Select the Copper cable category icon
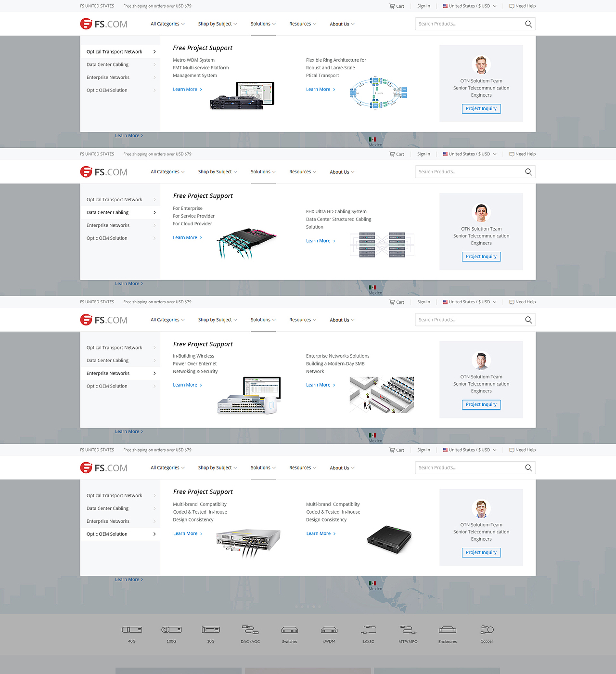The height and width of the screenshot is (674, 616). click(x=487, y=630)
